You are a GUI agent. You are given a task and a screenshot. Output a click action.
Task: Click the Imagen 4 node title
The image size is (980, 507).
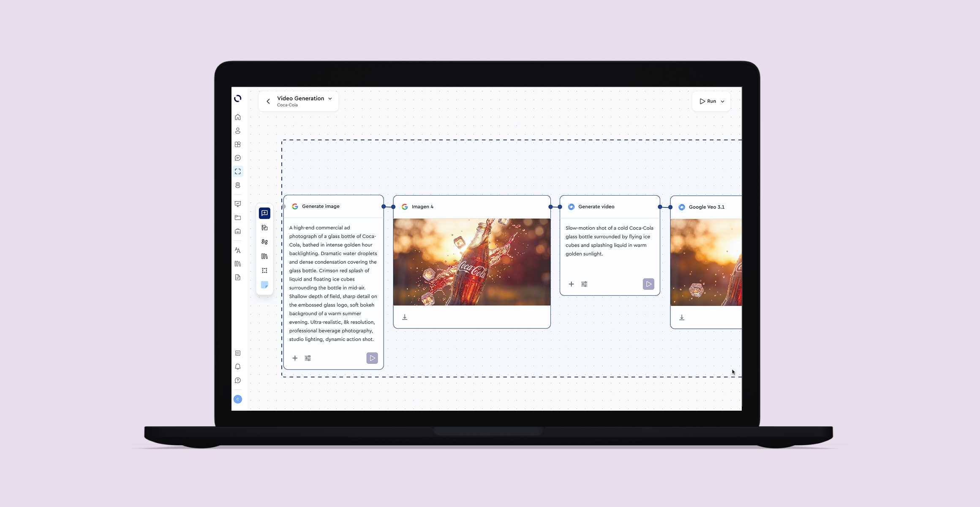(x=422, y=207)
